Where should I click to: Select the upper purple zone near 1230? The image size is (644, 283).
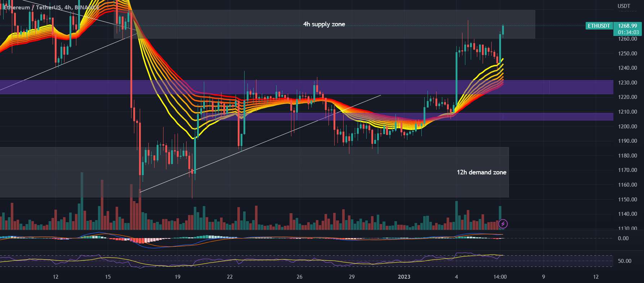[x=307, y=87]
